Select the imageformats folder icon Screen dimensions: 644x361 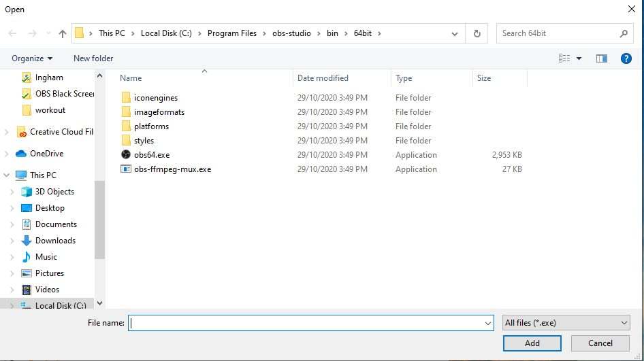point(126,112)
